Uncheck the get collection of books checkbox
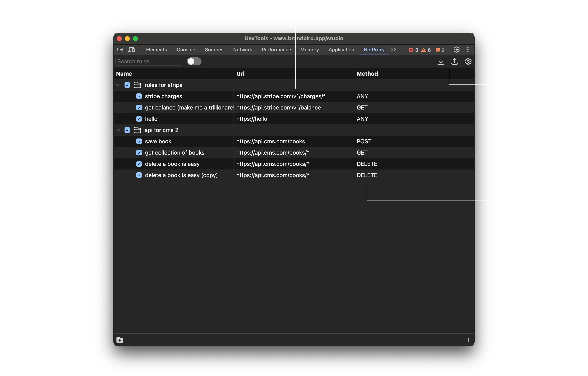The width and height of the screenshot is (588, 376). click(x=139, y=153)
